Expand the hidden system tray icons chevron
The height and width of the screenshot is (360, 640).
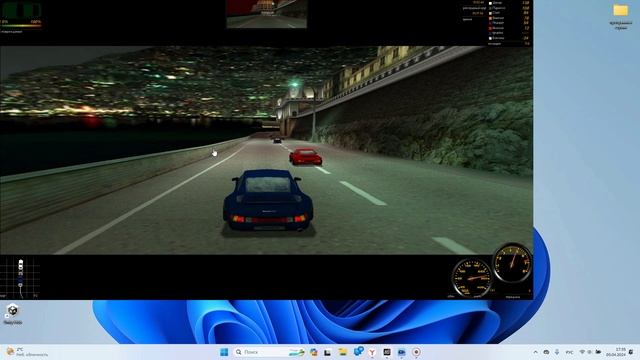536,352
